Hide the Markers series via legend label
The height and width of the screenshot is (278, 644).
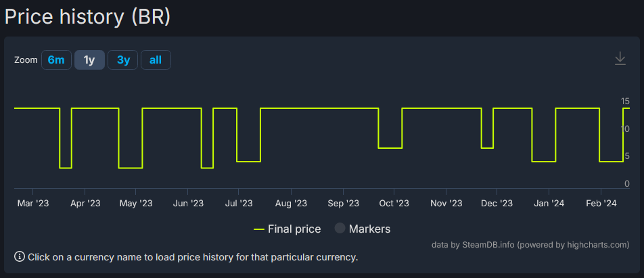(369, 229)
